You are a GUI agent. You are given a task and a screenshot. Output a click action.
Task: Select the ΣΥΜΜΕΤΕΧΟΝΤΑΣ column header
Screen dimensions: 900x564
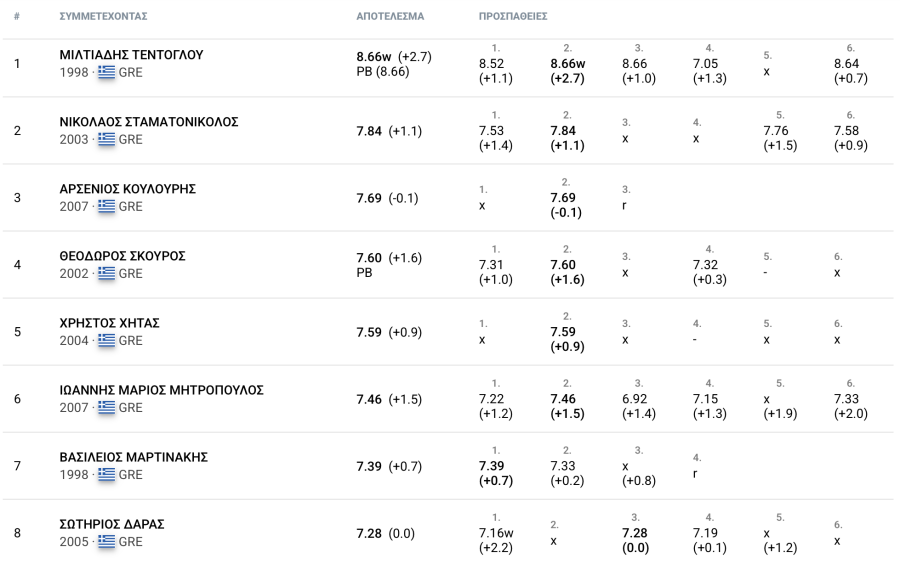coord(103,17)
